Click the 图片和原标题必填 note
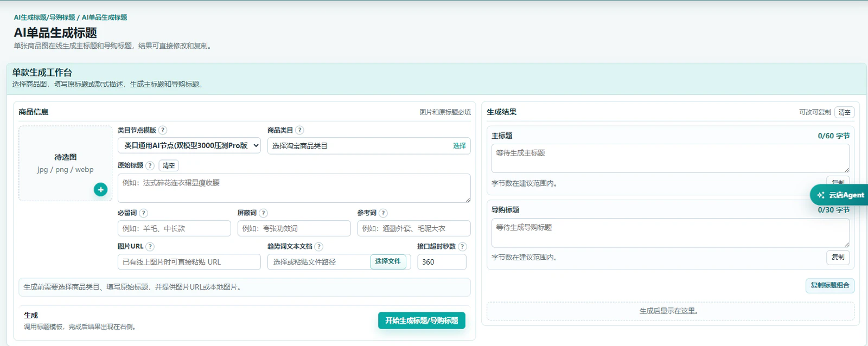This screenshot has width=868, height=346. click(x=445, y=112)
